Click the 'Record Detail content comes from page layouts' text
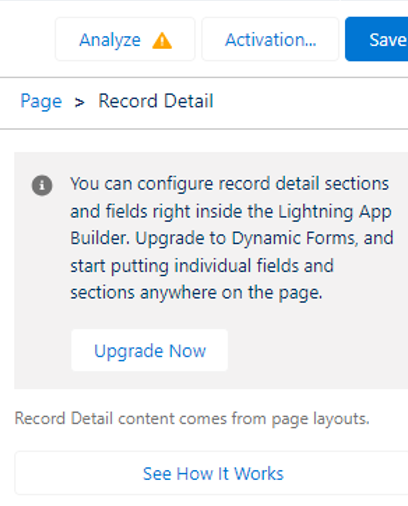This screenshot has width=408, height=506. 192,419
